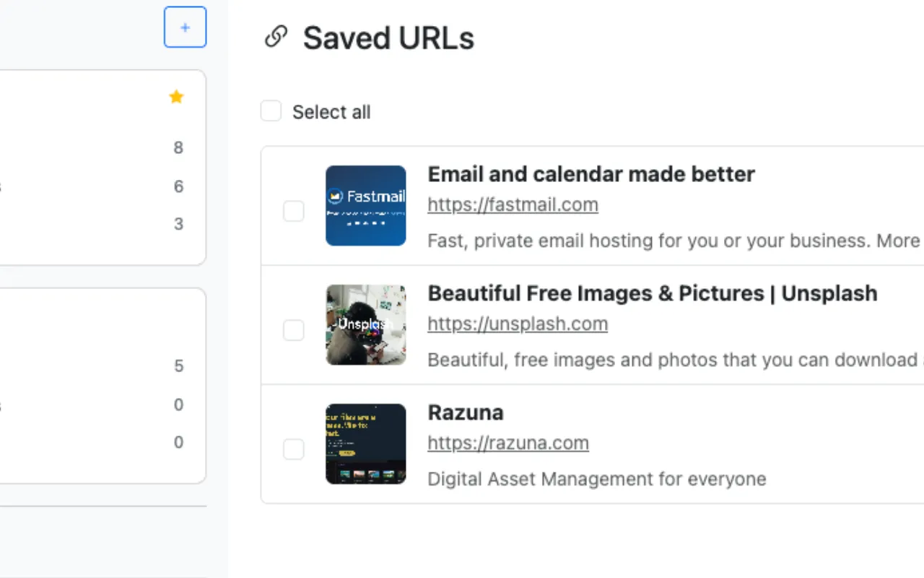Open the https://razuna.com link
Screen dimensions: 924x578
tap(508, 443)
